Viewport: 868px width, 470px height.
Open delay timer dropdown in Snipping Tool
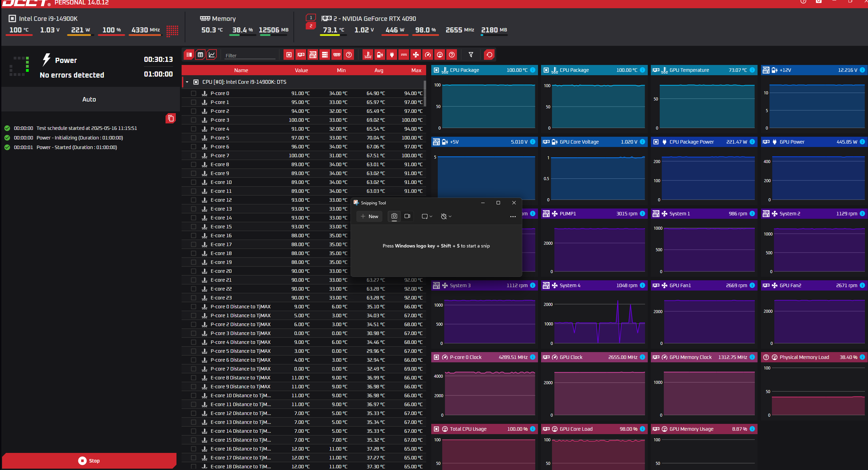pos(446,216)
